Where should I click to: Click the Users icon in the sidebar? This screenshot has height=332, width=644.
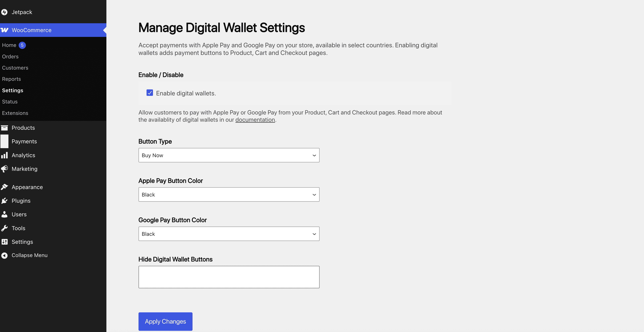coord(4,214)
